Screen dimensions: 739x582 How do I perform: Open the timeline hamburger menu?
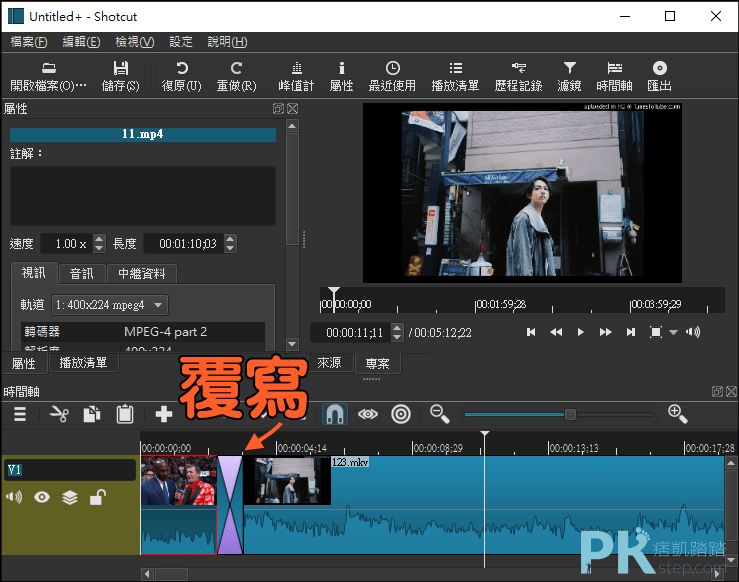(x=20, y=414)
